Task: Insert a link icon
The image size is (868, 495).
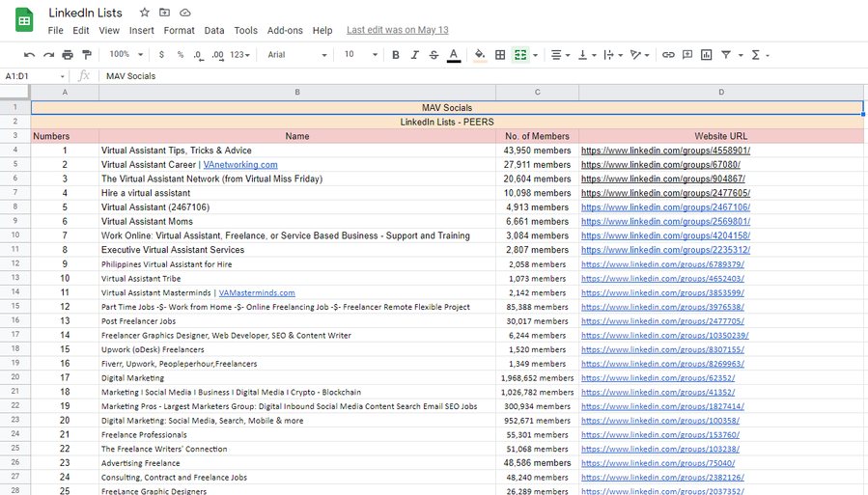Action: (x=668, y=55)
